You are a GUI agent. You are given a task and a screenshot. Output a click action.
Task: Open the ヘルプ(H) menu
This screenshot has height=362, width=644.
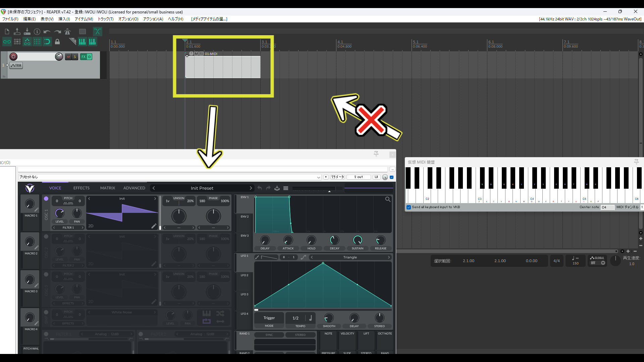click(176, 19)
